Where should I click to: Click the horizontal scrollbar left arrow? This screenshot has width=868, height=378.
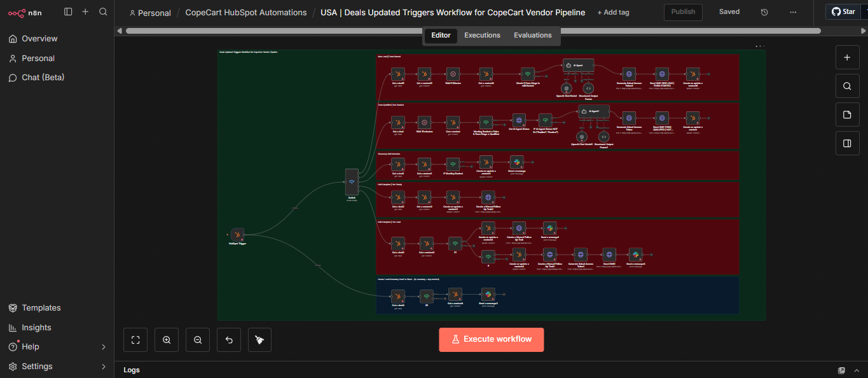(x=119, y=31)
